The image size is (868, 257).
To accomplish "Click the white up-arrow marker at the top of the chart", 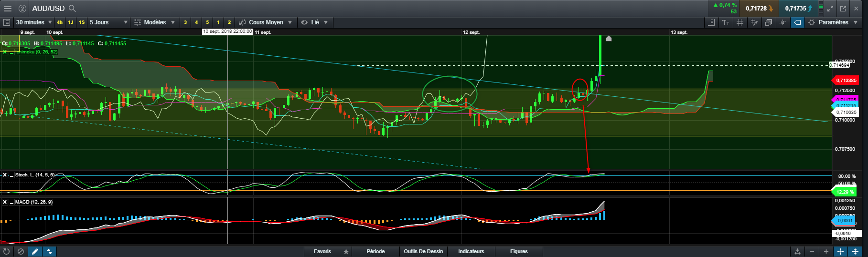I will (609, 38).
